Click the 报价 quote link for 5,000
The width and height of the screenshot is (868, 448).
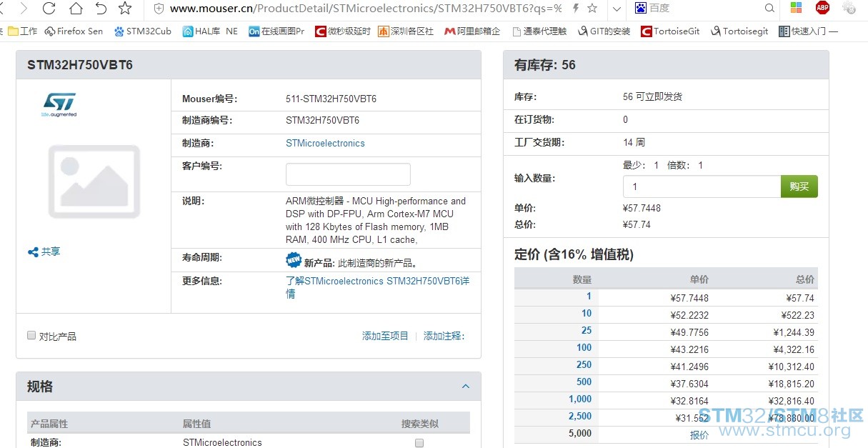click(x=699, y=435)
